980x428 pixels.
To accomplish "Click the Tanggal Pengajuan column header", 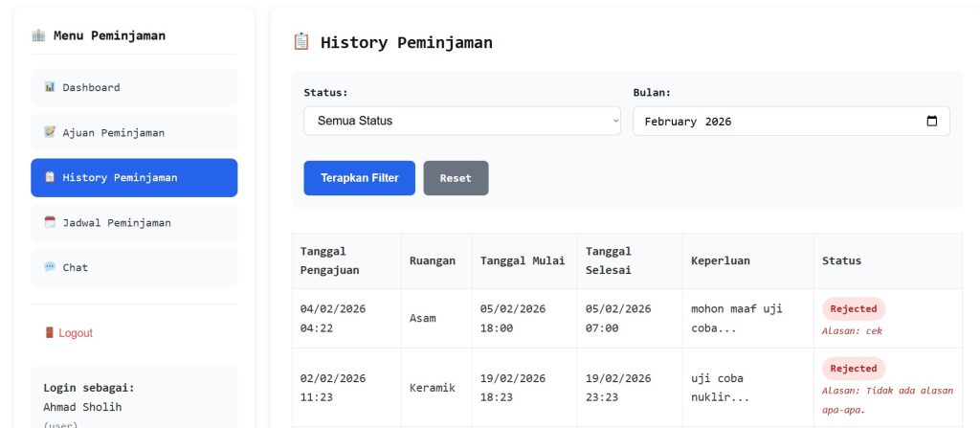I will 330,260.
